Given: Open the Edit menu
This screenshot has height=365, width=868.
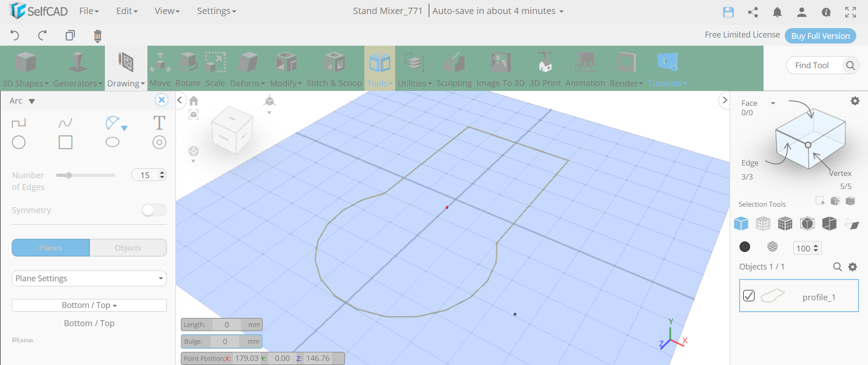Looking at the screenshot, I should (127, 11).
